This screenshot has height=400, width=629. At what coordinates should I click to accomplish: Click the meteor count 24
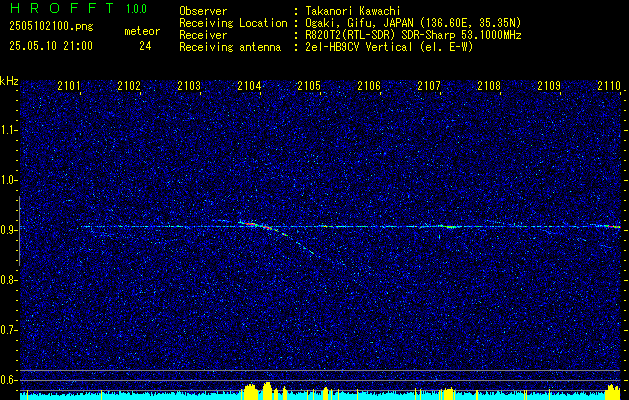[x=145, y=46]
